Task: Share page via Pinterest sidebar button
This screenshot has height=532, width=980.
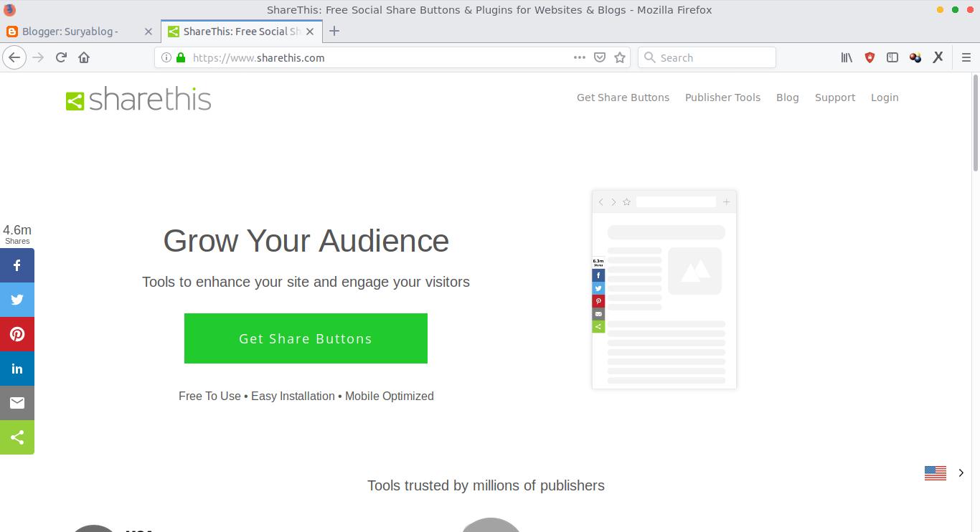Action: pyautogui.click(x=17, y=334)
